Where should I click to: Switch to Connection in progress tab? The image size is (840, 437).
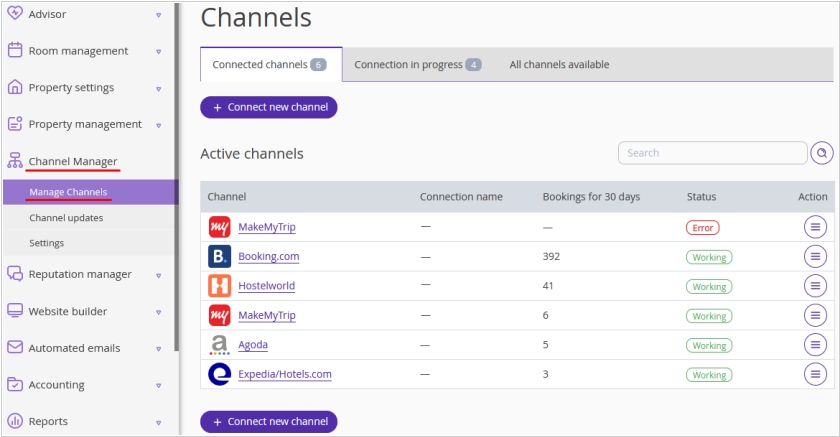pyautogui.click(x=417, y=65)
